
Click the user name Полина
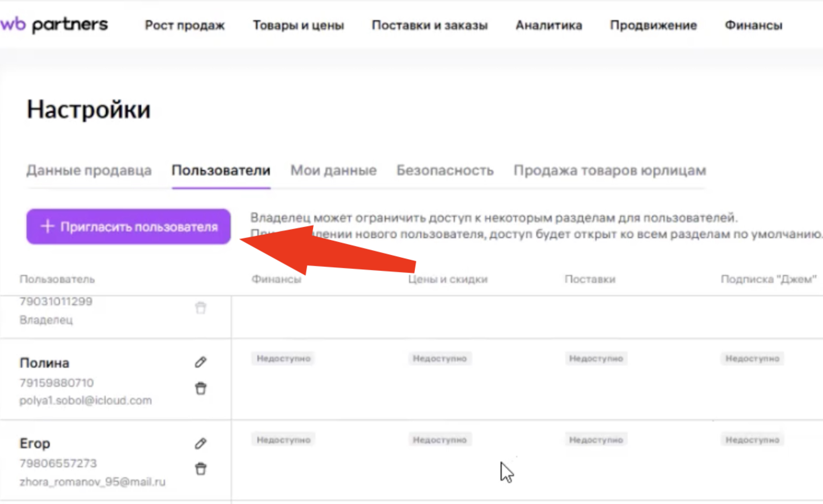point(44,363)
